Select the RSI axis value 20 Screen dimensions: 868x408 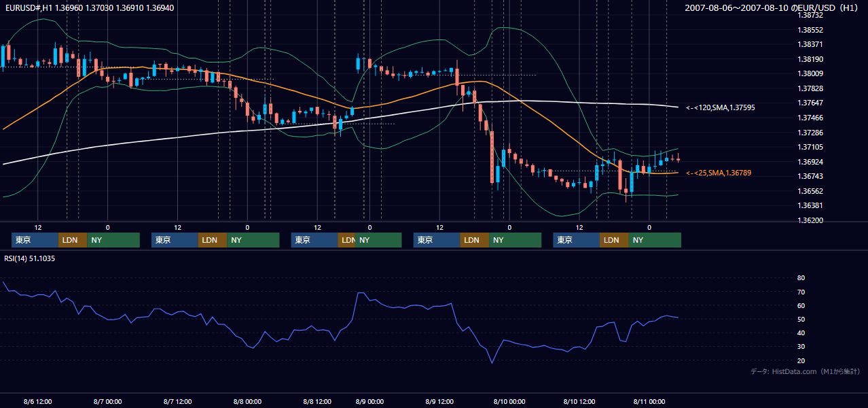coord(801,360)
